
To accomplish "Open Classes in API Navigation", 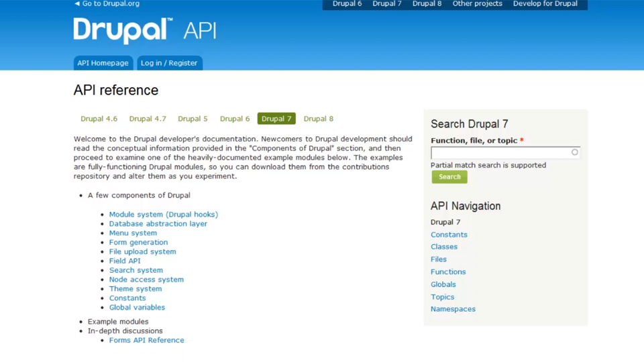I will [444, 247].
